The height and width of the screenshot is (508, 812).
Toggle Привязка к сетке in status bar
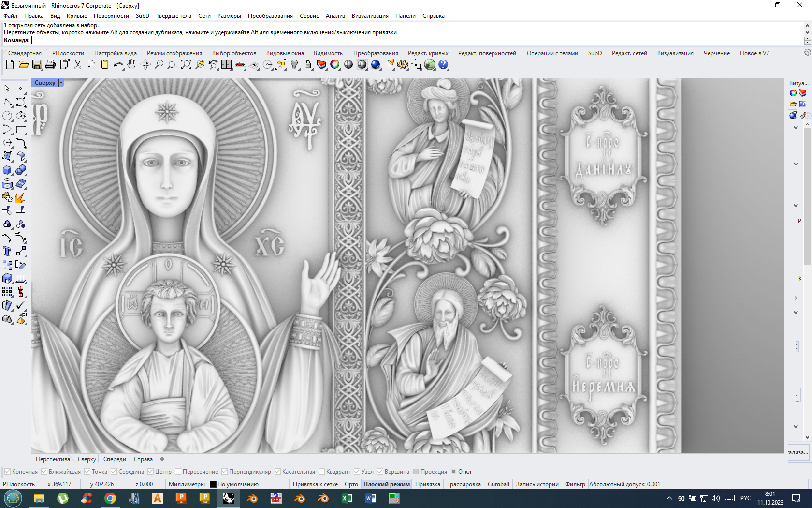315,484
